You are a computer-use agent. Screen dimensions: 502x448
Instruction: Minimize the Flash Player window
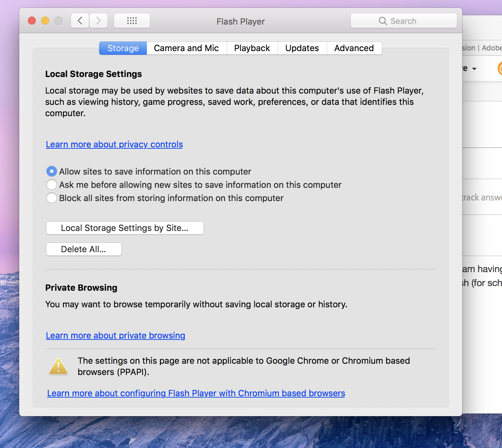[x=45, y=21]
